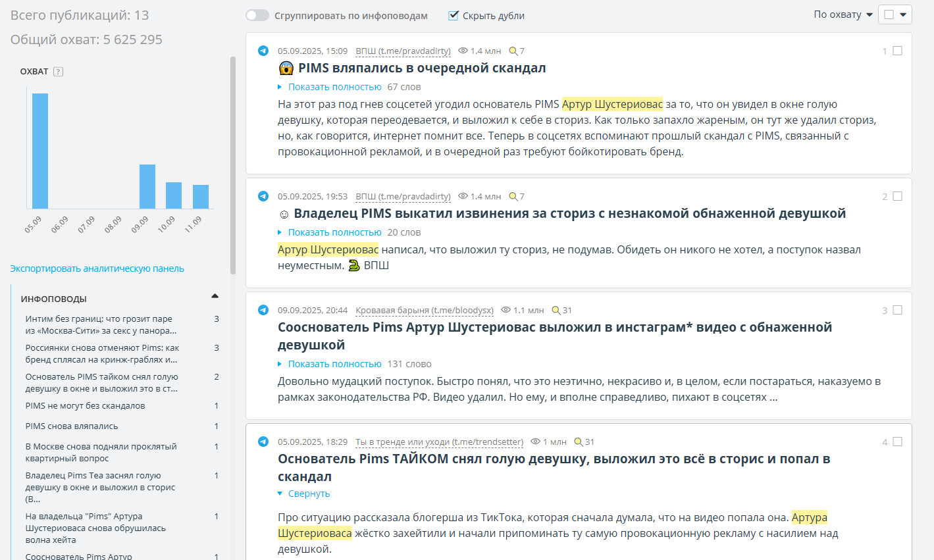Uncheck the 'Скрыть дубли' checkbox

tap(454, 15)
